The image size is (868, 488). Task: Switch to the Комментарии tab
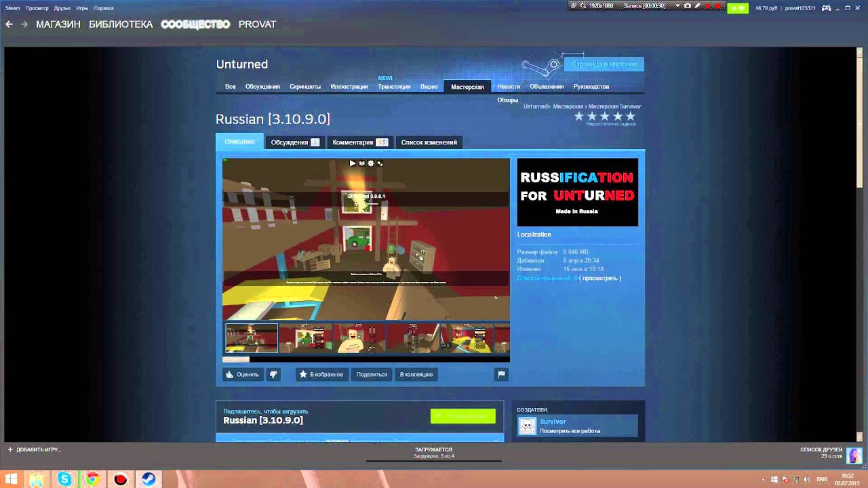(x=359, y=142)
